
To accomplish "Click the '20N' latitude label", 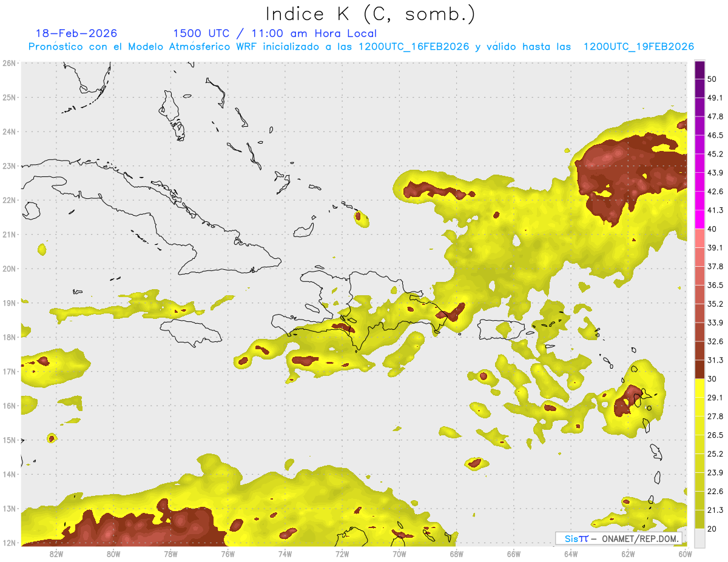I will [x=9, y=269].
